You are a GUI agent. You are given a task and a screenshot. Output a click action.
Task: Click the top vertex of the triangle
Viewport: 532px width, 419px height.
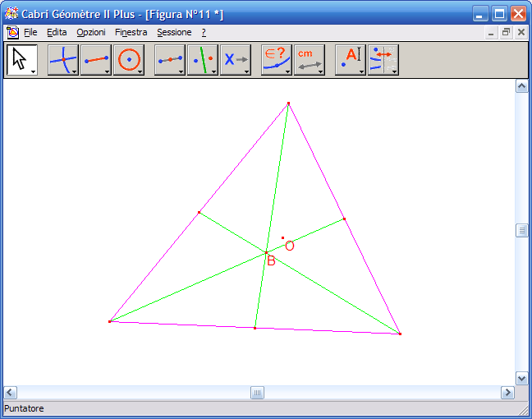(288, 104)
